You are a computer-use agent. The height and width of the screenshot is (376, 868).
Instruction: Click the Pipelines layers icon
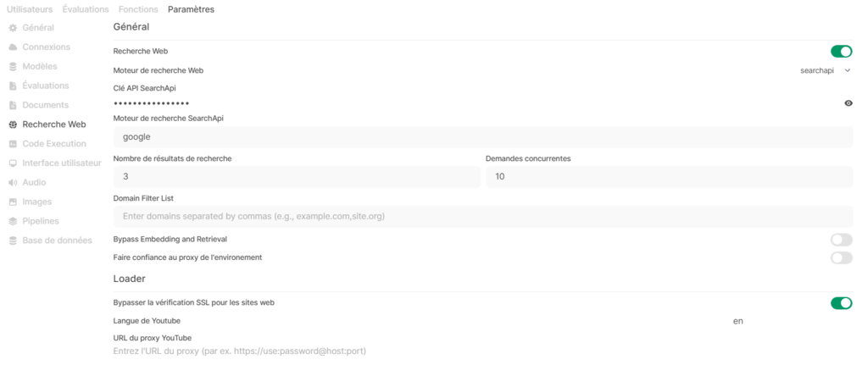point(14,221)
